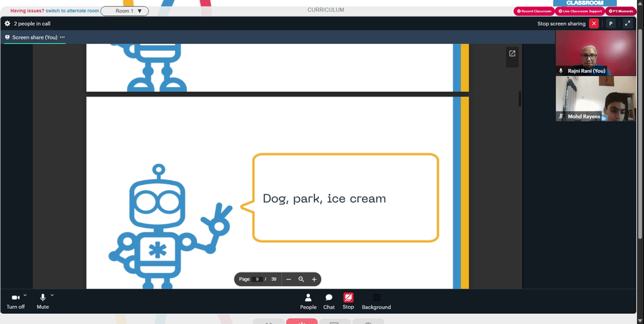
Task: Turn off the camera
Action: pyautogui.click(x=15, y=301)
